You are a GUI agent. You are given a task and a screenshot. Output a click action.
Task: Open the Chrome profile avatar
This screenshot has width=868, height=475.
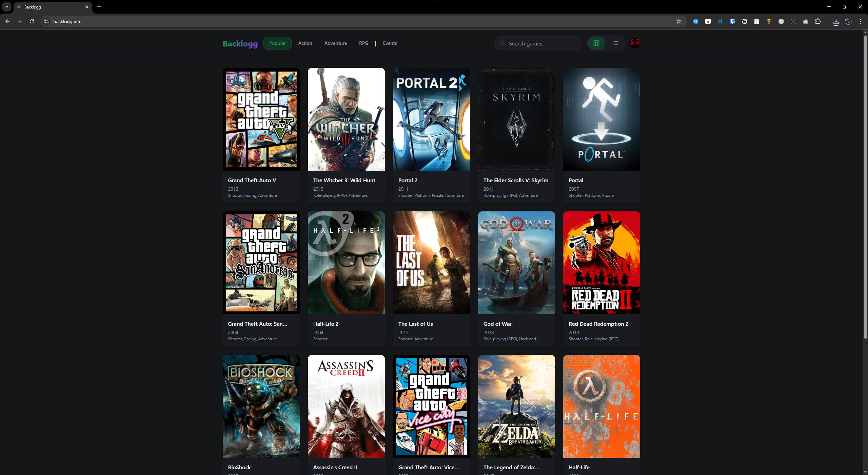848,21
